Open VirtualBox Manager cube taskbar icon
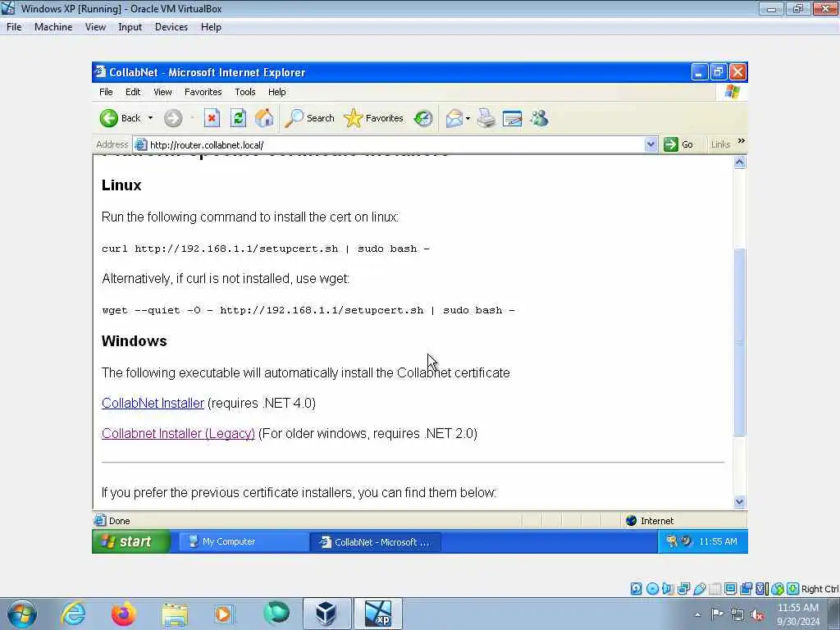840x630 pixels. pyautogui.click(x=326, y=614)
